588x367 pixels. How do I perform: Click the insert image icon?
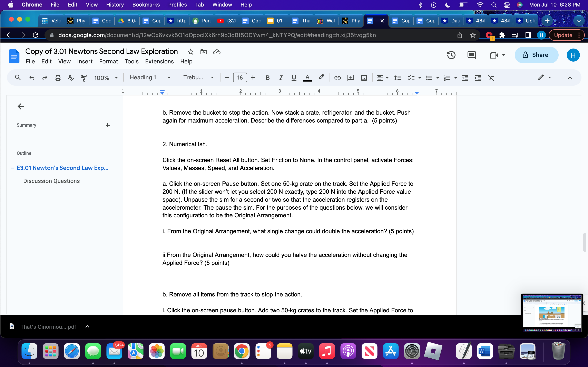pyautogui.click(x=364, y=78)
